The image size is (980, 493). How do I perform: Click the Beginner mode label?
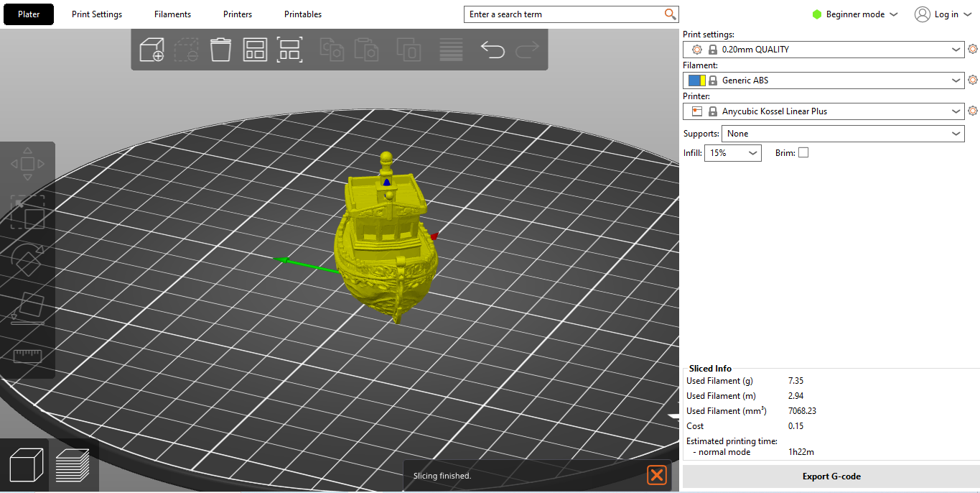click(856, 14)
